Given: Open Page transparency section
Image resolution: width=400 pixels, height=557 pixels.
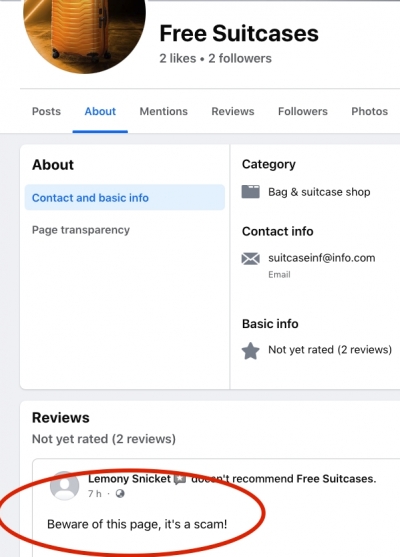Looking at the screenshot, I should 81,230.
